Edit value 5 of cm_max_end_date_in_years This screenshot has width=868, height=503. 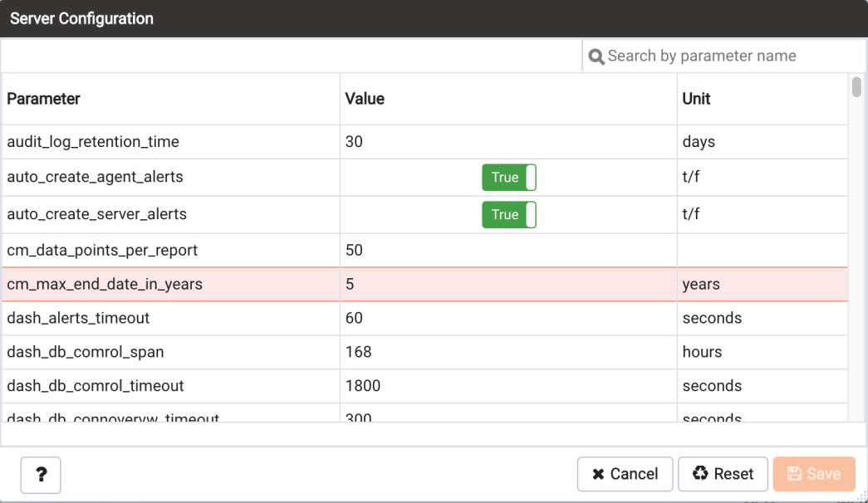pos(508,285)
